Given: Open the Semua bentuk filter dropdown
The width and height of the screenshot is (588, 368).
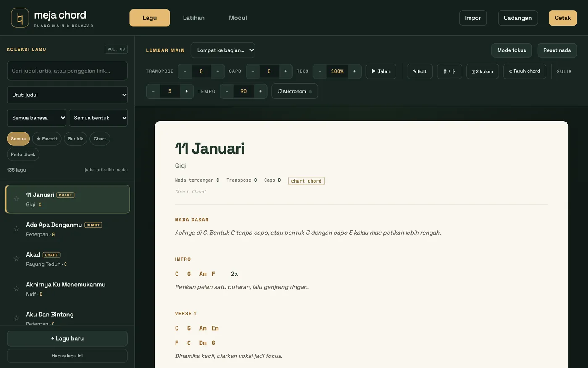Looking at the screenshot, I should (98, 118).
